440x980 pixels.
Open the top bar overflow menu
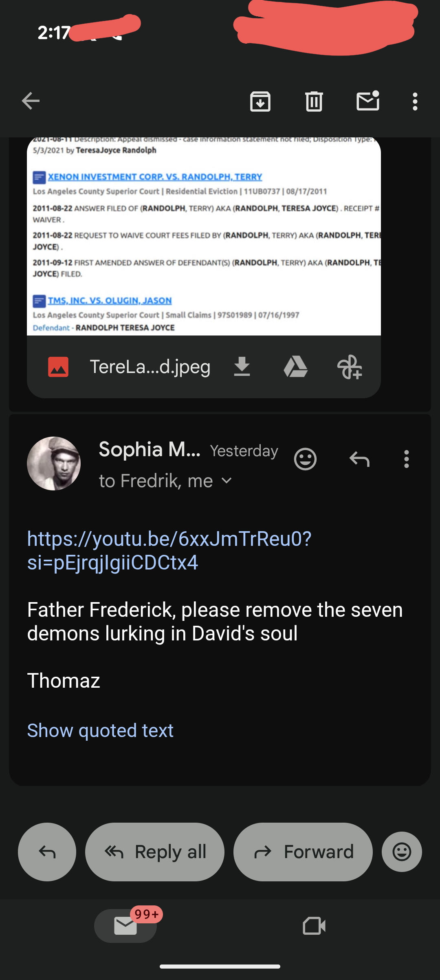(415, 102)
